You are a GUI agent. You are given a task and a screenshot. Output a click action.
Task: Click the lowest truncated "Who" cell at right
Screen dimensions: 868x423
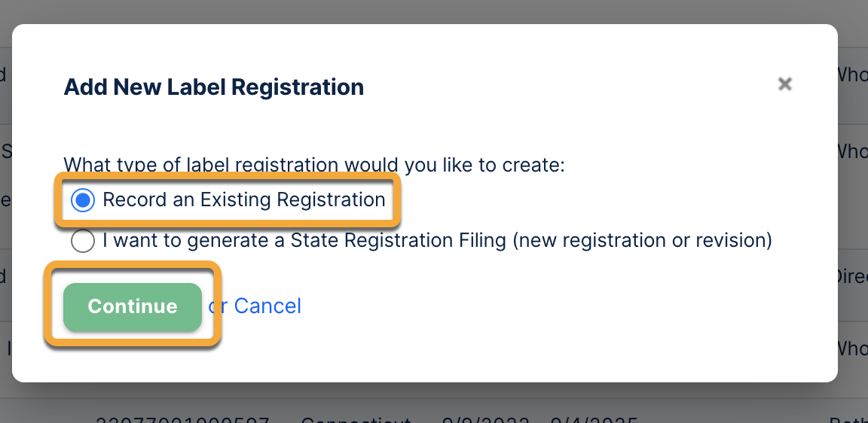pyautogui.click(x=852, y=347)
